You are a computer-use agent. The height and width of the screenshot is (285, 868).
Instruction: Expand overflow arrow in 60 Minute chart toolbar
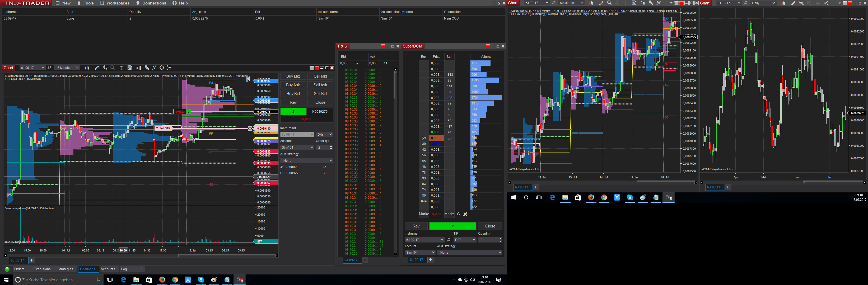tap(671, 3)
